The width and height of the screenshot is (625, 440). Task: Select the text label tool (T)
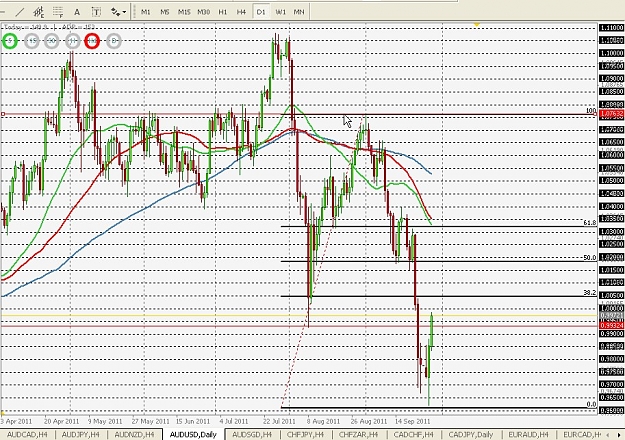click(x=96, y=12)
